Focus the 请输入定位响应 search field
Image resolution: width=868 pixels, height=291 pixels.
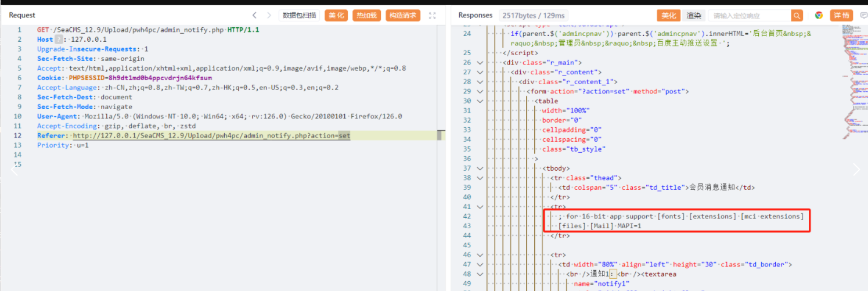tap(750, 16)
